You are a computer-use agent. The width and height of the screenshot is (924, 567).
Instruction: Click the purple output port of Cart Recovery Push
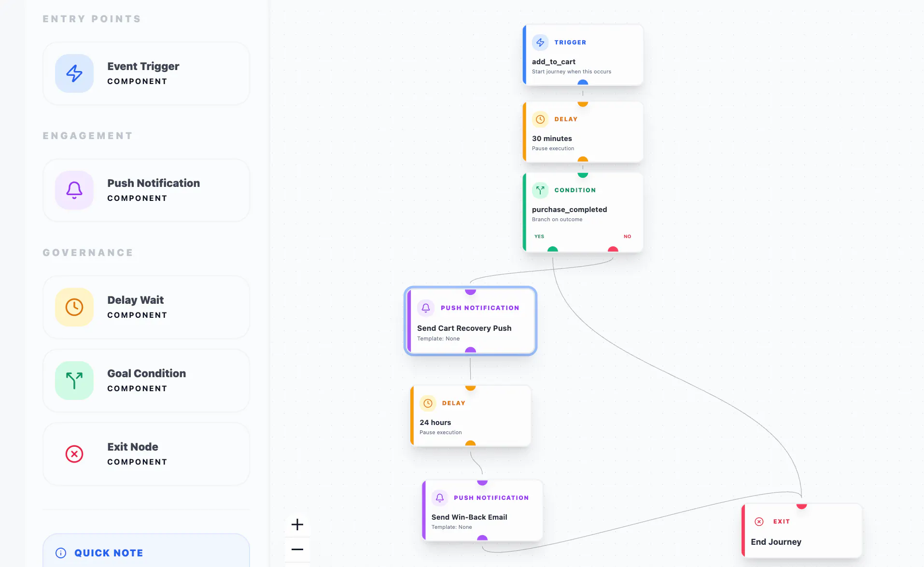[x=471, y=350]
